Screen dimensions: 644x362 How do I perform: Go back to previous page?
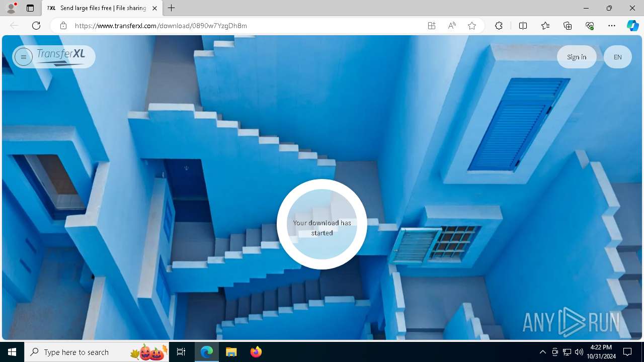pos(14,26)
